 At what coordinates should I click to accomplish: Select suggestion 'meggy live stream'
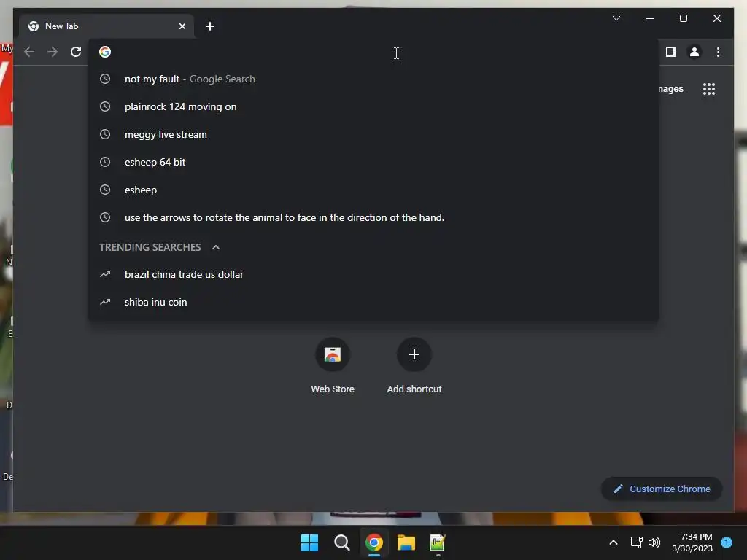(x=373, y=134)
